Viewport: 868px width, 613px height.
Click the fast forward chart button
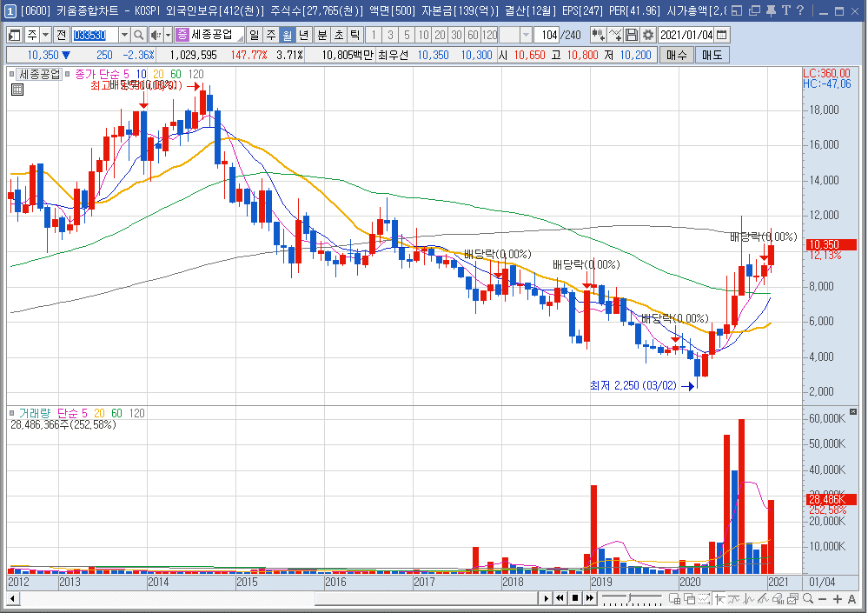[x=590, y=598]
